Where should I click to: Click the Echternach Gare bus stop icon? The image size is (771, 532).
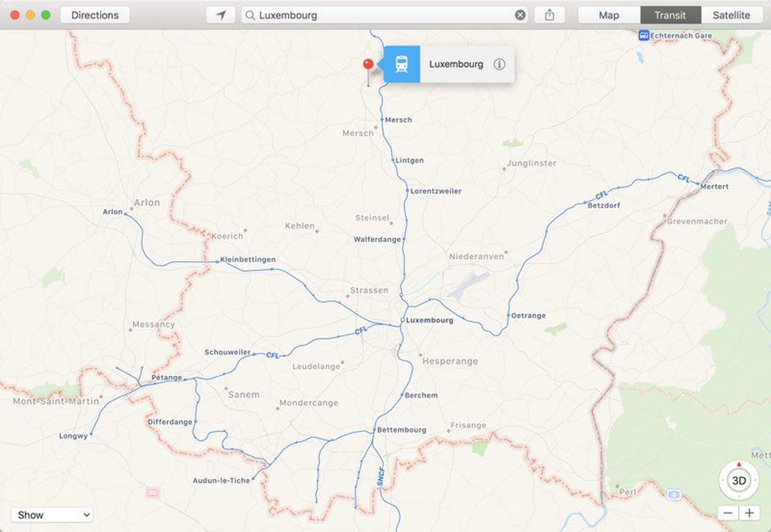click(642, 35)
